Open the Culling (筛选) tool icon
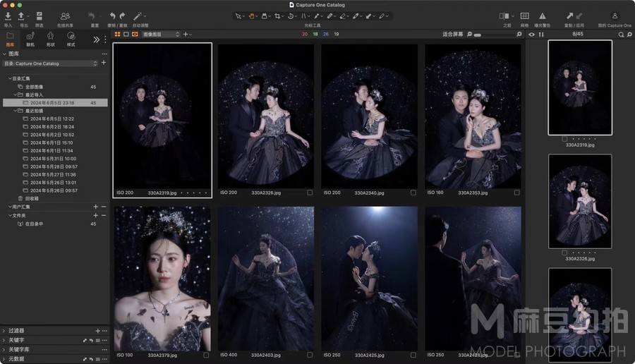Viewport: 635px width, 364px height. (40, 16)
